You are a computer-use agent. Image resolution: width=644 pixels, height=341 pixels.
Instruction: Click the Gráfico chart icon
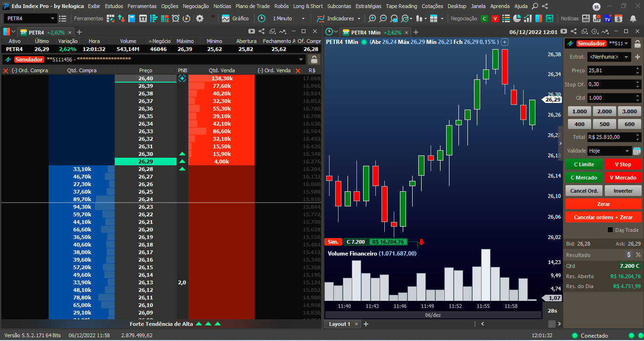pos(226,18)
